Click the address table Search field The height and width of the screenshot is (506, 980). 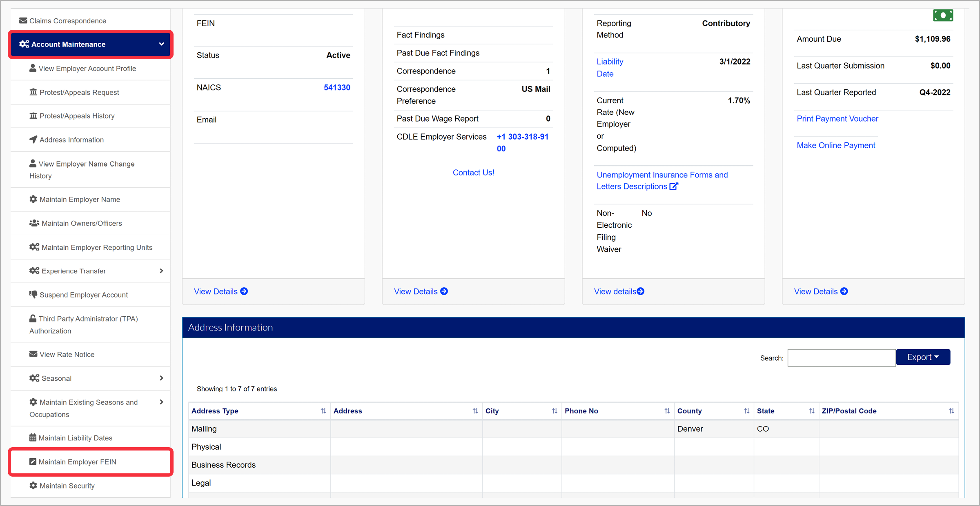(841, 358)
